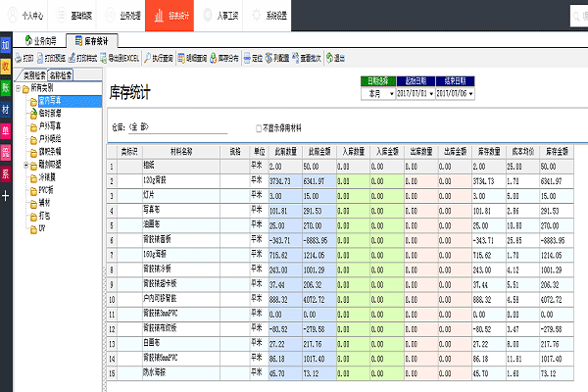588x392 pixels.
Task: Open the 起始日期 date picker dropdown
Action: pyautogui.click(x=429, y=94)
